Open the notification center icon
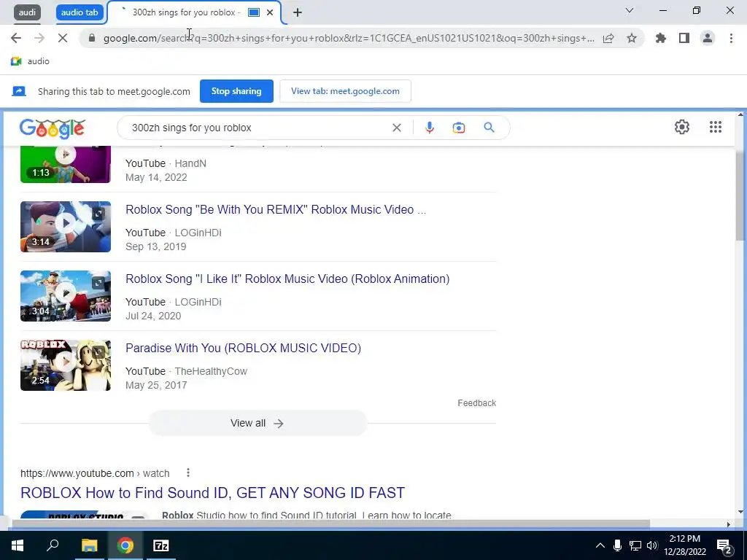This screenshot has width=747, height=560. [x=724, y=545]
